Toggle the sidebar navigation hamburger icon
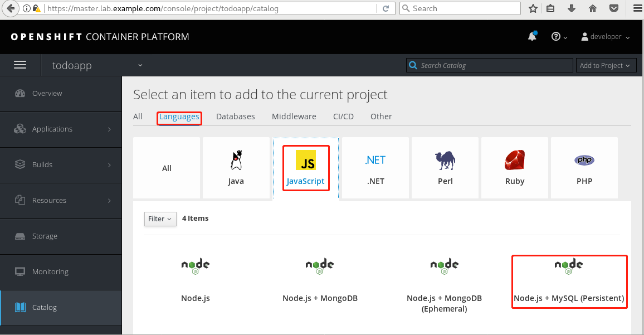644x335 pixels. [x=20, y=65]
